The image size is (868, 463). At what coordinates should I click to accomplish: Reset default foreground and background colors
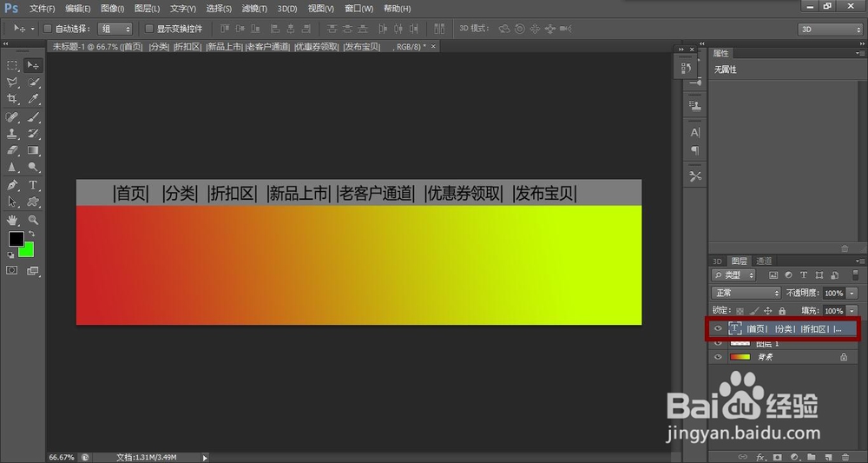coord(10,255)
